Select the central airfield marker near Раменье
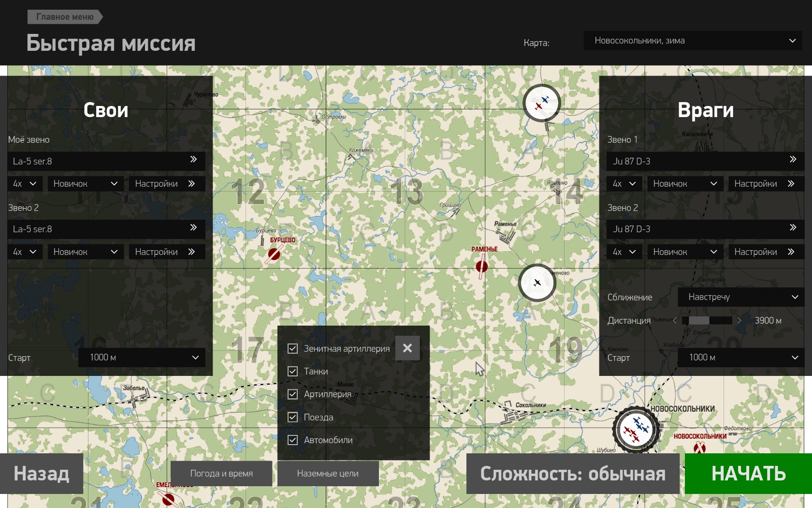The height and width of the screenshot is (508, 812). tap(537, 283)
